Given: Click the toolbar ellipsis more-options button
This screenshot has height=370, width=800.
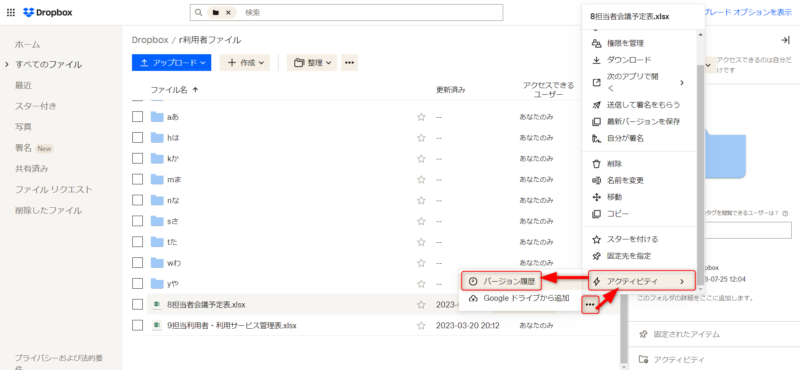Looking at the screenshot, I should [x=349, y=63].
